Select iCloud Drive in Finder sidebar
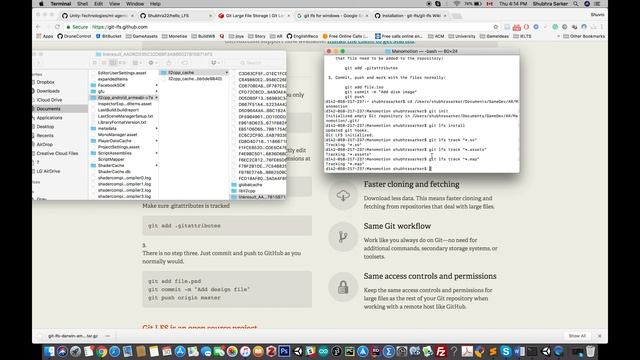The height and width of the screenshot is (360, 640). [60, 100]
